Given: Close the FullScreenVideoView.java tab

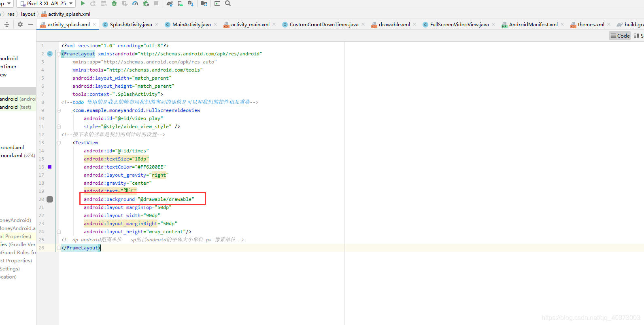Looking at the screenshot, I should coord(493,24).
